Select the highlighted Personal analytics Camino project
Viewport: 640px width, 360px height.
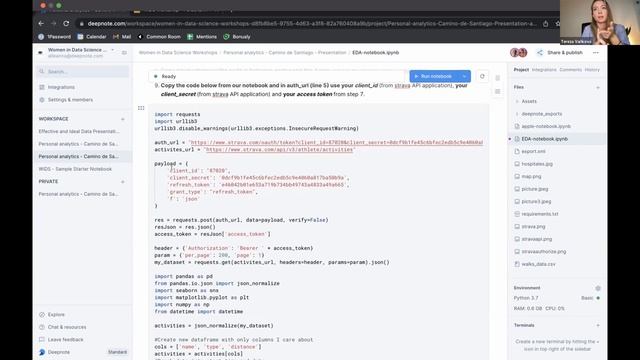click(x=79, y=156)
